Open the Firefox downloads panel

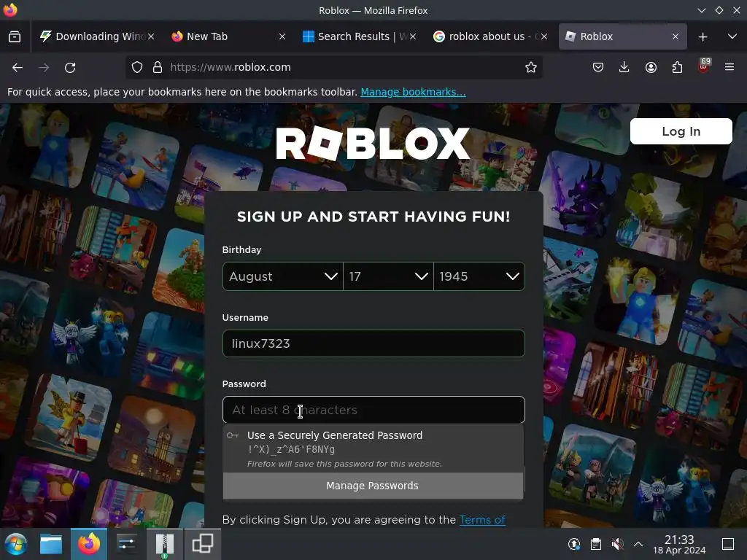coord(624,68)
